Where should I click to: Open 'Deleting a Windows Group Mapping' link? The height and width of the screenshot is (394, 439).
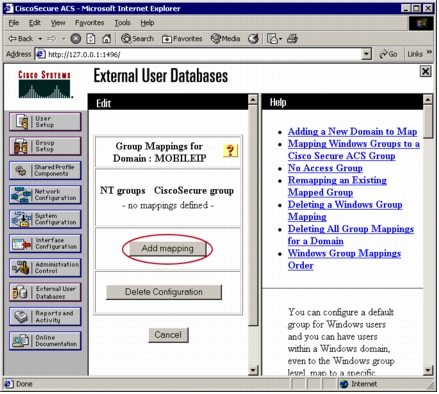pos(345,211)
